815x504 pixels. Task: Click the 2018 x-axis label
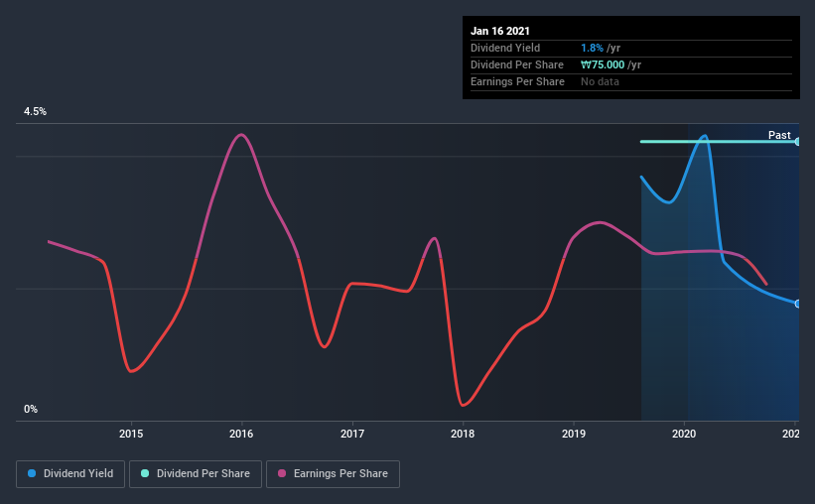463,434
